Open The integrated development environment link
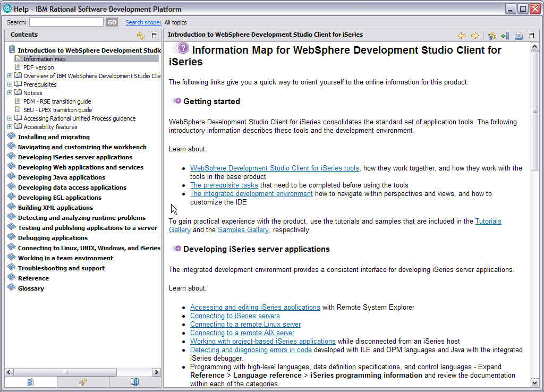544x392 pixels. [251, 193]
